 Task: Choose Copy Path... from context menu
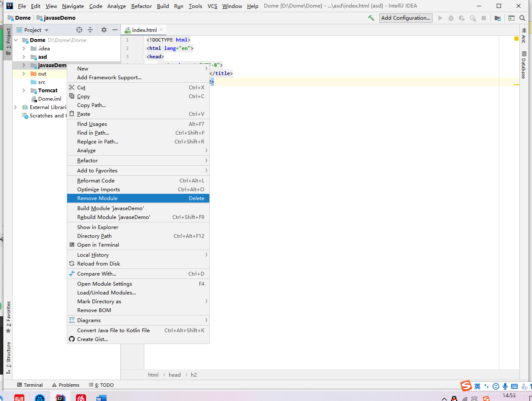[x=138, y=105]
